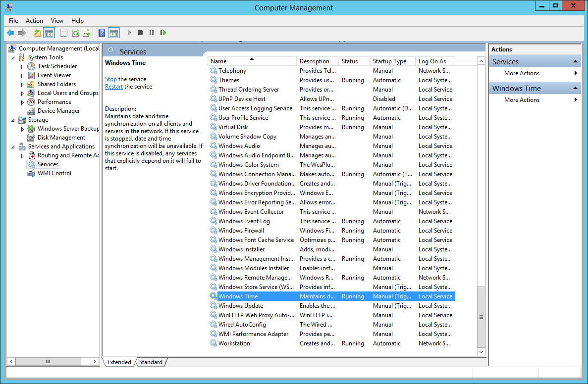This screenshot has width=588, height=384.
Task: Open the Help toolbar icon
Action: click(x=102, y=33)
